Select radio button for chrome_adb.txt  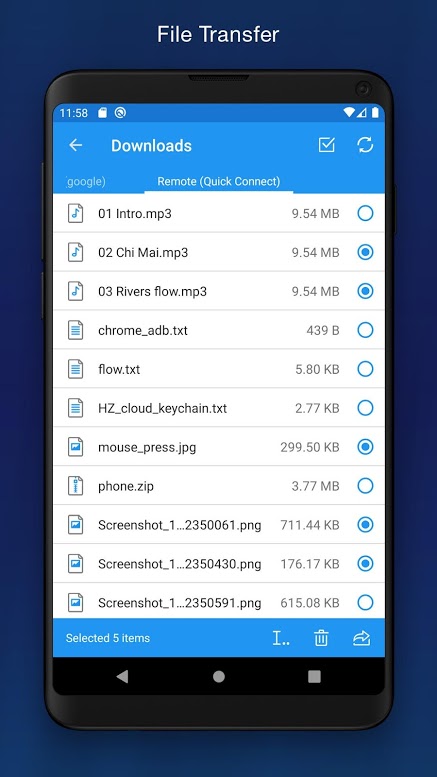point(365,330)
